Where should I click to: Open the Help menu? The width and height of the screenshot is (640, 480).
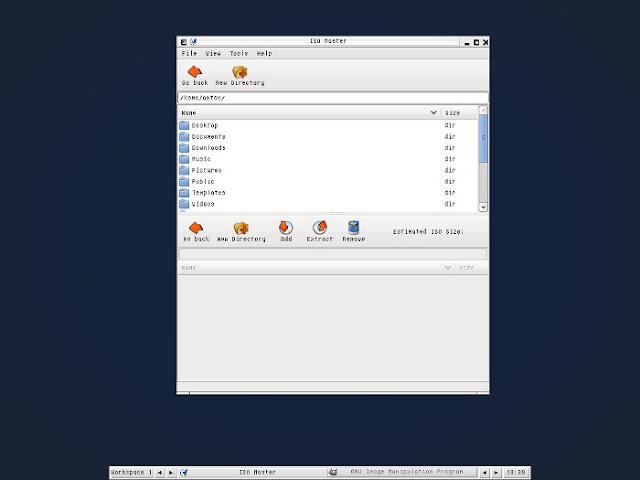[x=264, y=53]
